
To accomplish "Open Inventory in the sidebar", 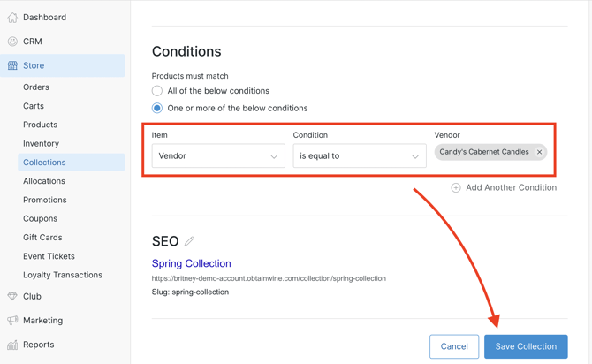I will [x=41, y=143].
